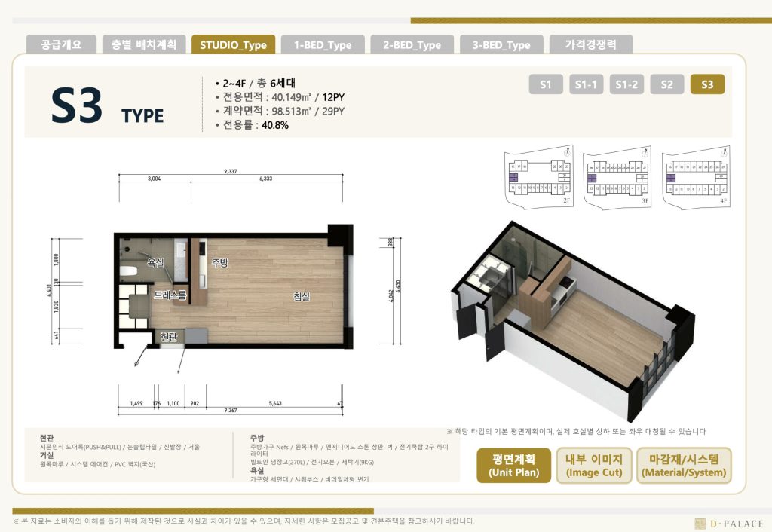Image resolution: width=772 pixels, height=532 pixels.
Task: Show 마감재/시스템 (Material/System) details
Action: [684, 465]
